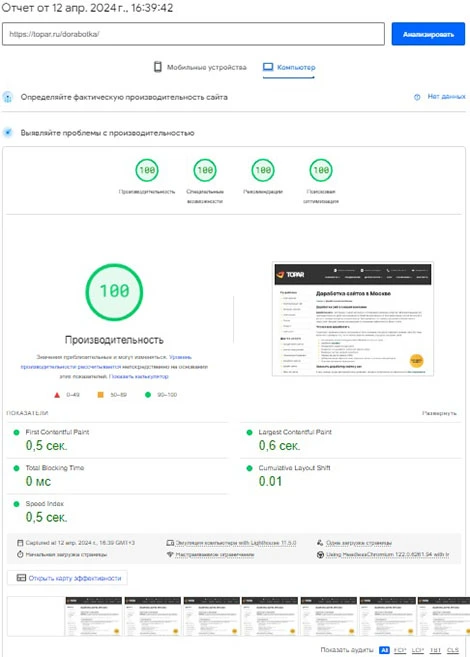Click the small Производительность score circle
The width and height of the screenshot is (470, 657).
pyautogui.click(x=147, y=170)
